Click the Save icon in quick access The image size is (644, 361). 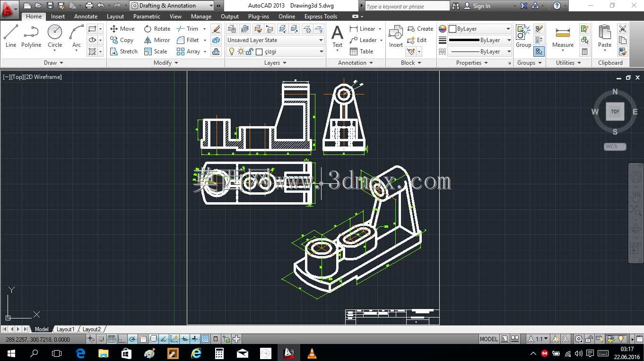coord(50,6)
